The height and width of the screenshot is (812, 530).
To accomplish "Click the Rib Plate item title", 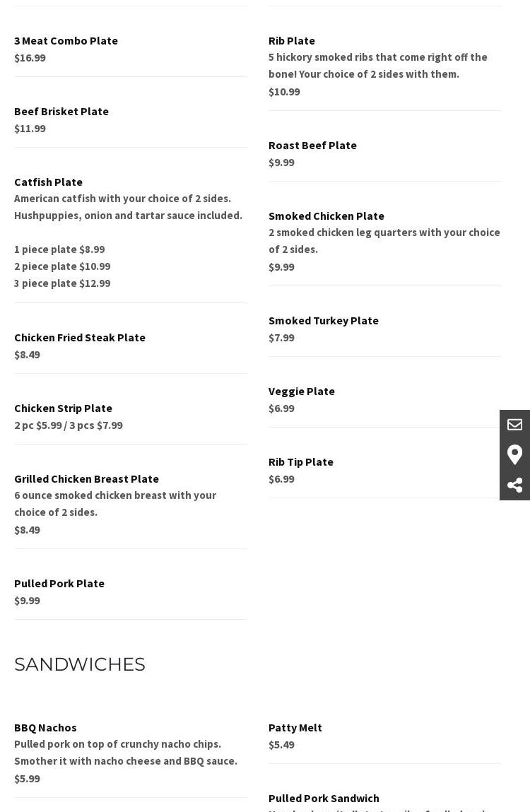I will (292, 40).
